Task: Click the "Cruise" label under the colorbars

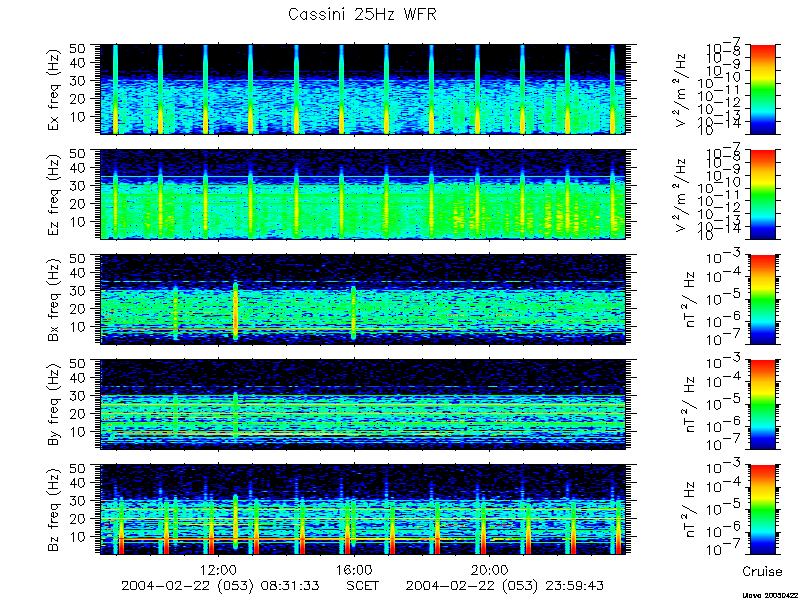Action: point(762,571)
